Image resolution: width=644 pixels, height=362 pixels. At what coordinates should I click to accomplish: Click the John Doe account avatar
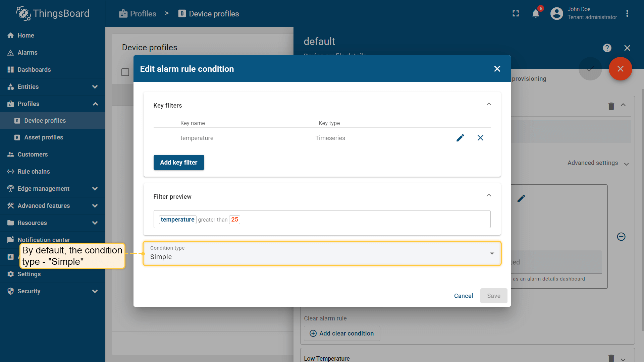[x=556, y=14]
